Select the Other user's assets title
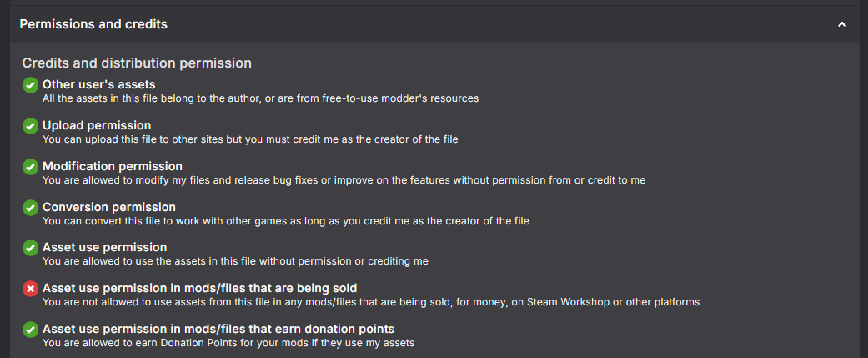This screenshot has height=358, width=868. pyautogui.click(x=98, y=84)
